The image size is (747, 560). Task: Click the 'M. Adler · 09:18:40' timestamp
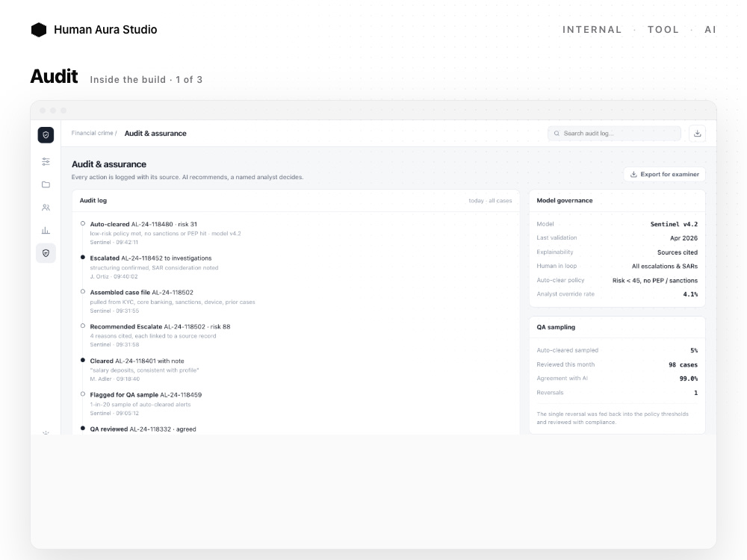(x=115, y=379)
